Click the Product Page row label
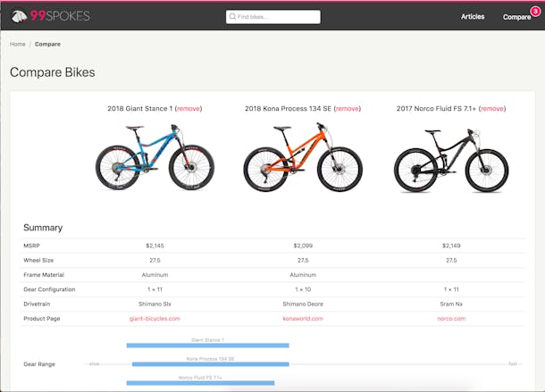545x392 pixels. point(42,318)
